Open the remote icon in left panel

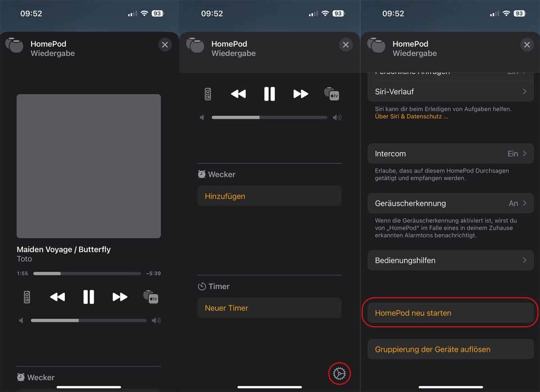[x=27, y=297]
